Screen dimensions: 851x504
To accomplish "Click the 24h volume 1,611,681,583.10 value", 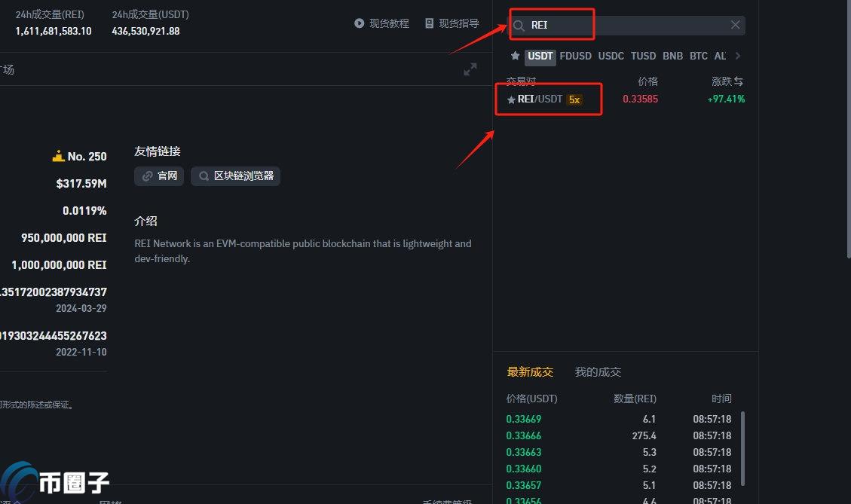I will tap(54, 32).
